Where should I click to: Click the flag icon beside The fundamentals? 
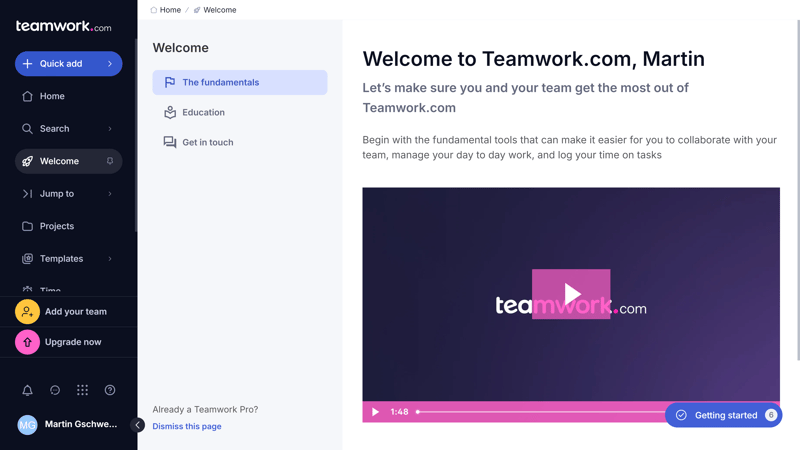170,82
